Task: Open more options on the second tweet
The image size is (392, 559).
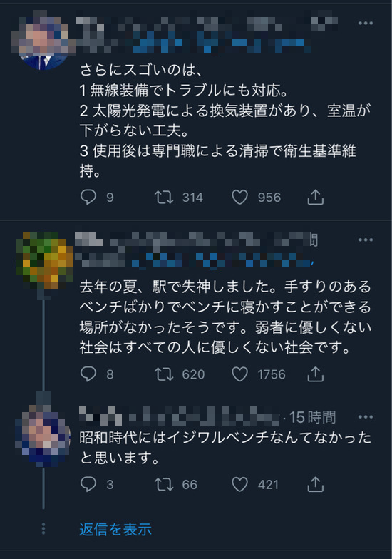Action: [x=365, y=240]
